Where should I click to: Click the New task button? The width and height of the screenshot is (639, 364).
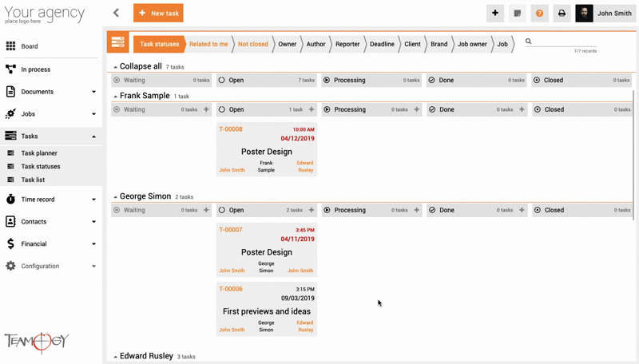click(x=158, y=14)
